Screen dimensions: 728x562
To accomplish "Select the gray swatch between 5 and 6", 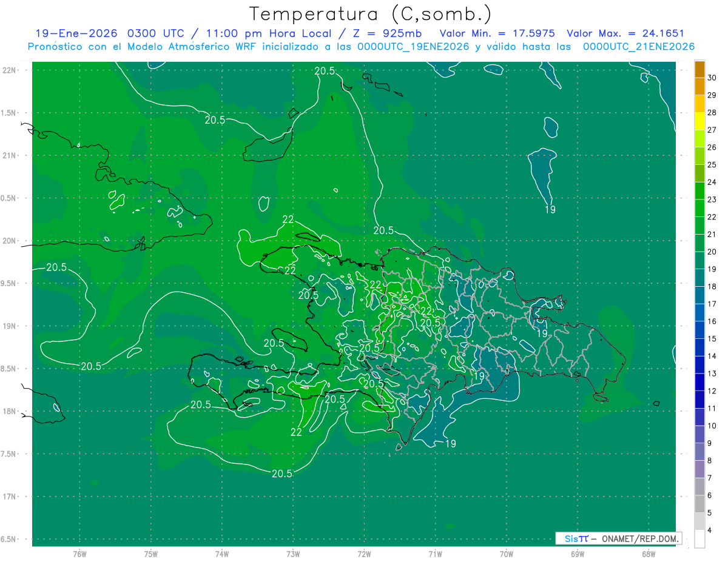I will pos(699,504).
